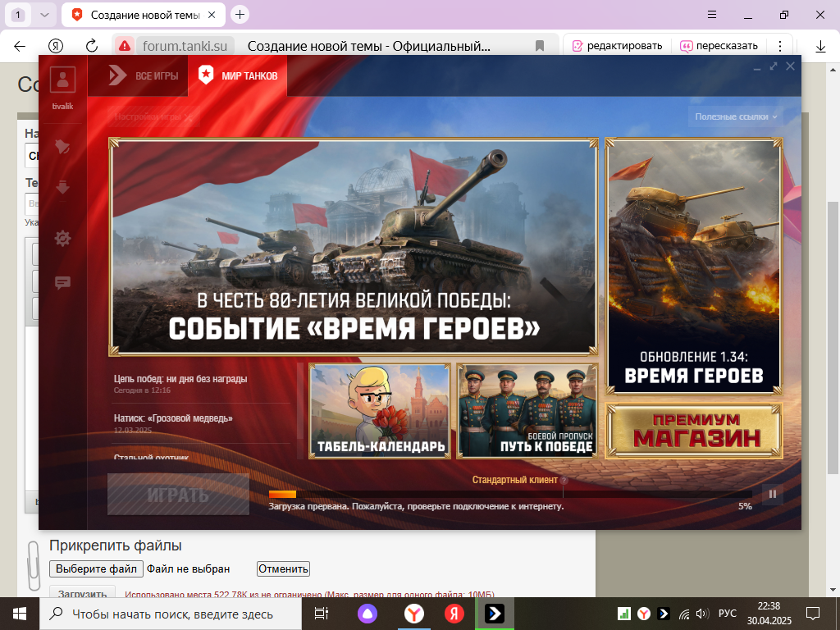Open the Windows Start menu
The image size is (840, 630).
(20, 614)
